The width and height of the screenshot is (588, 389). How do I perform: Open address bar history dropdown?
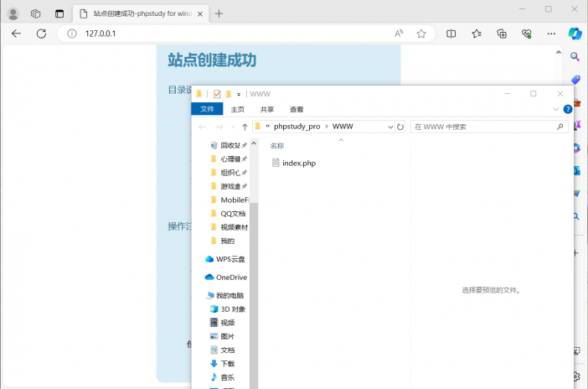click(x=390, y=127)
